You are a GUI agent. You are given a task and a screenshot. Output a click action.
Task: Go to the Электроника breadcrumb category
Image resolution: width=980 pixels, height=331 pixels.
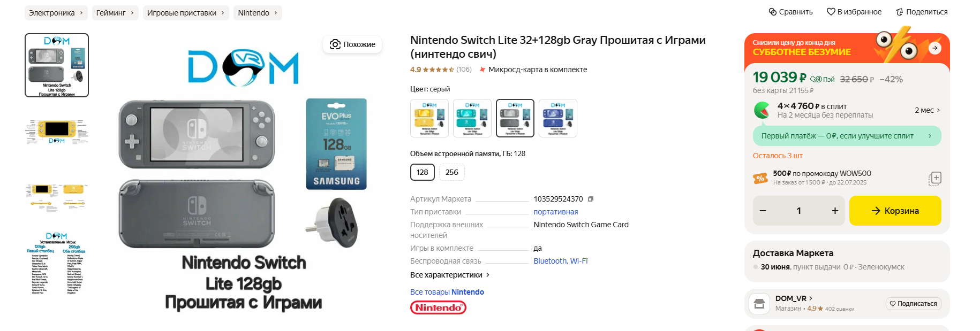(56, 13)
